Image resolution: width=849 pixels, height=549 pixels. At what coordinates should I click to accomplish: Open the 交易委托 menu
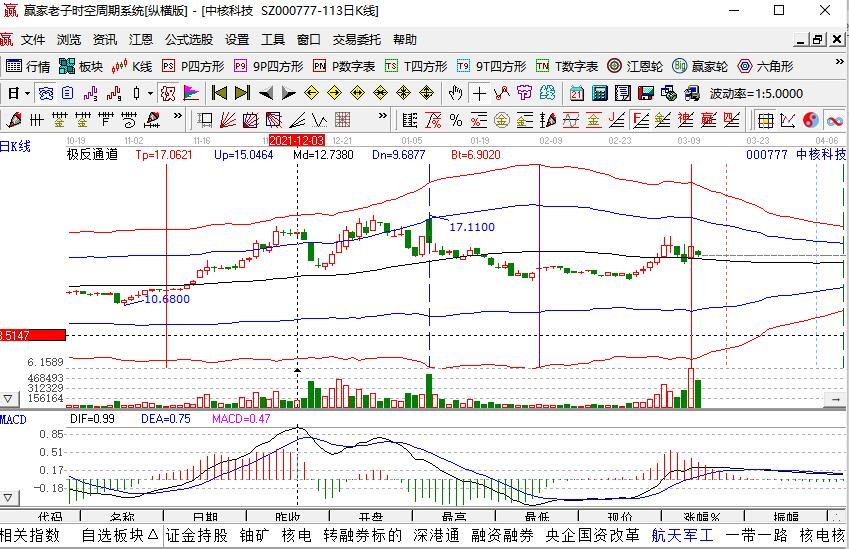click(x=357, y=40)
